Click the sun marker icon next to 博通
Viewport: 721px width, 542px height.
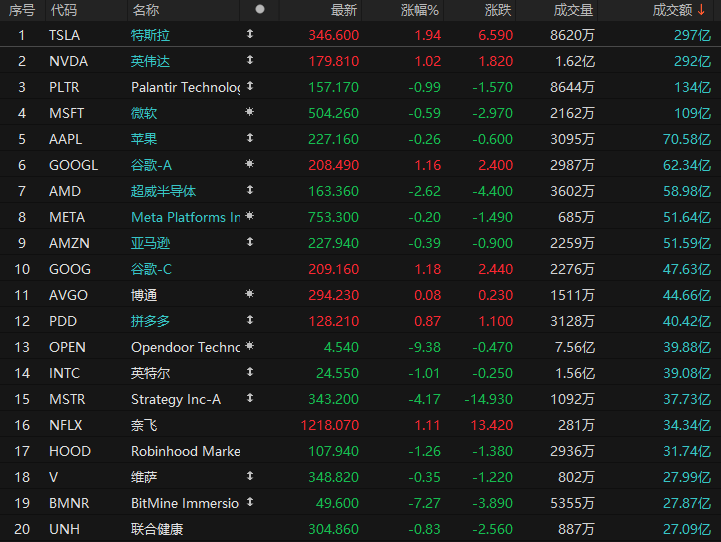(x=250, y=294)
